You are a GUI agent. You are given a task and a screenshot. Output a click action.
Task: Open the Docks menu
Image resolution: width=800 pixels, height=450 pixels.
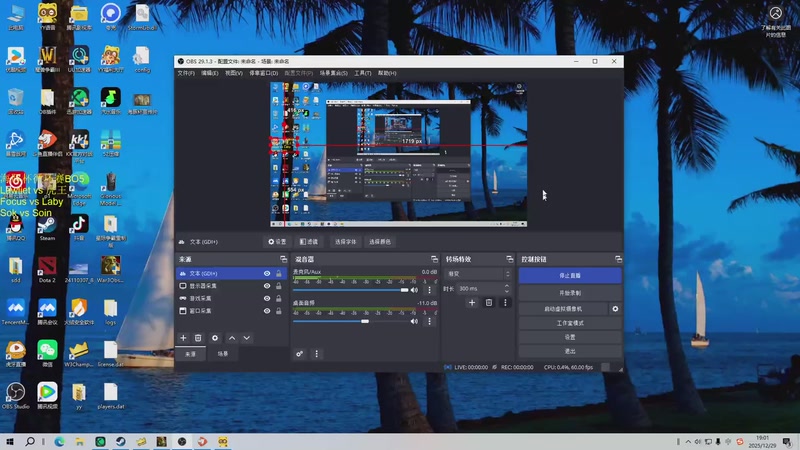click(263, 73)
